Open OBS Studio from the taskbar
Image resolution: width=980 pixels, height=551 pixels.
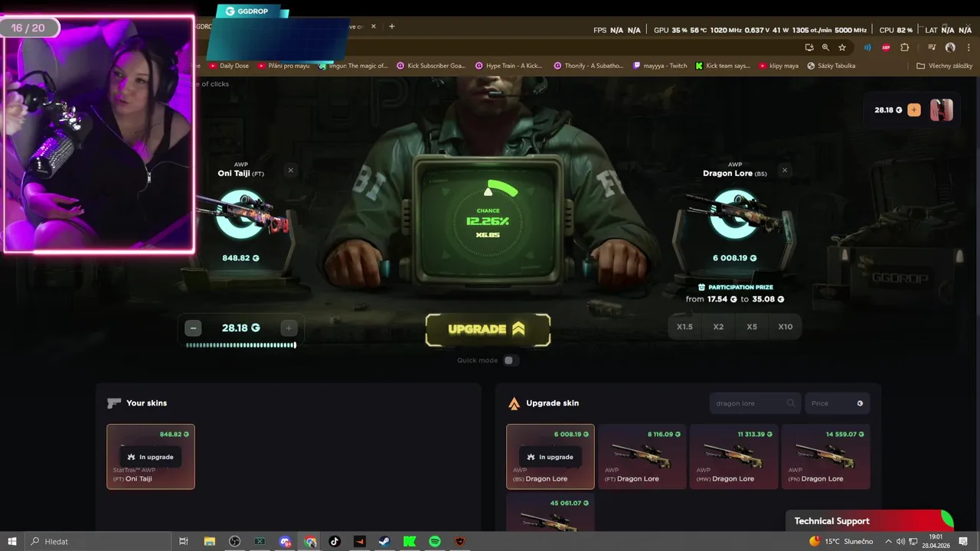point(235,541)
